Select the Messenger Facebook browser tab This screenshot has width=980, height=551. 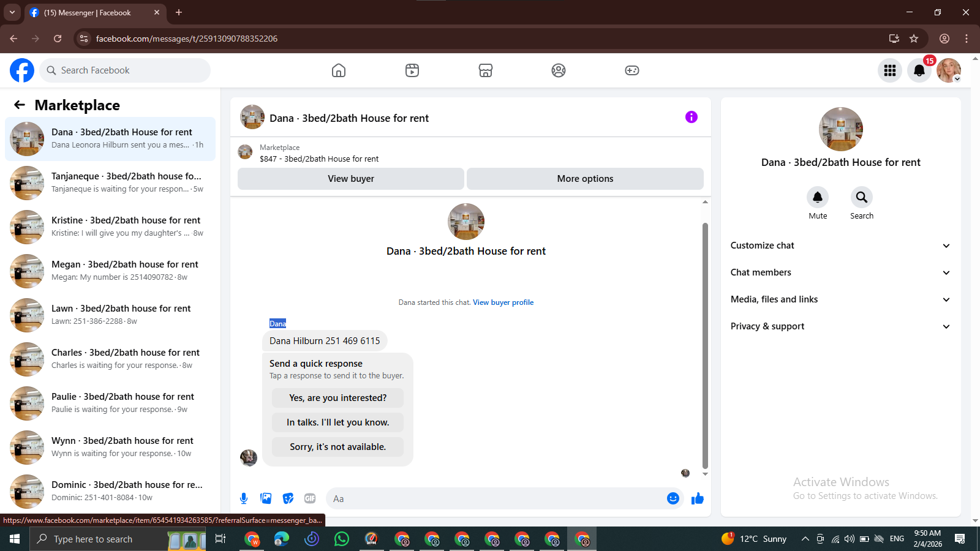tap(95, 12)
